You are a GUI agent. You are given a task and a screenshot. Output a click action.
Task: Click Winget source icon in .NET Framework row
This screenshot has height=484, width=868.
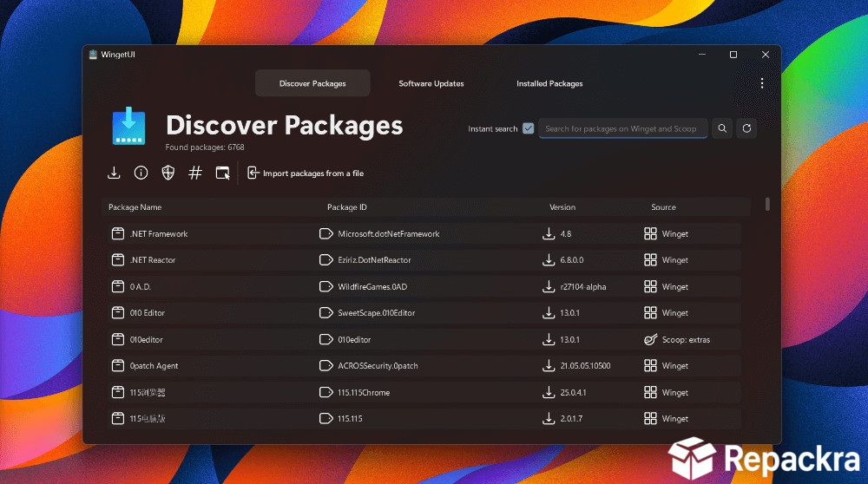click(x=650, y=233)
